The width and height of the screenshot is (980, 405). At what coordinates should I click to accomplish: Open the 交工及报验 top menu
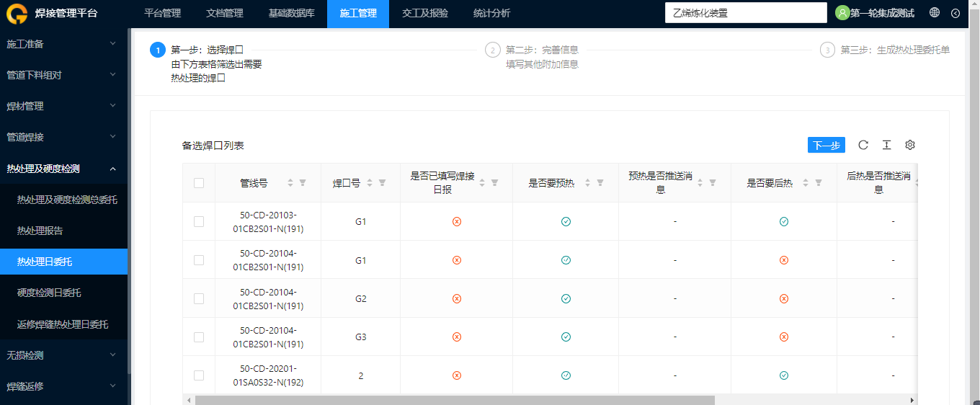tap(425, 13)
